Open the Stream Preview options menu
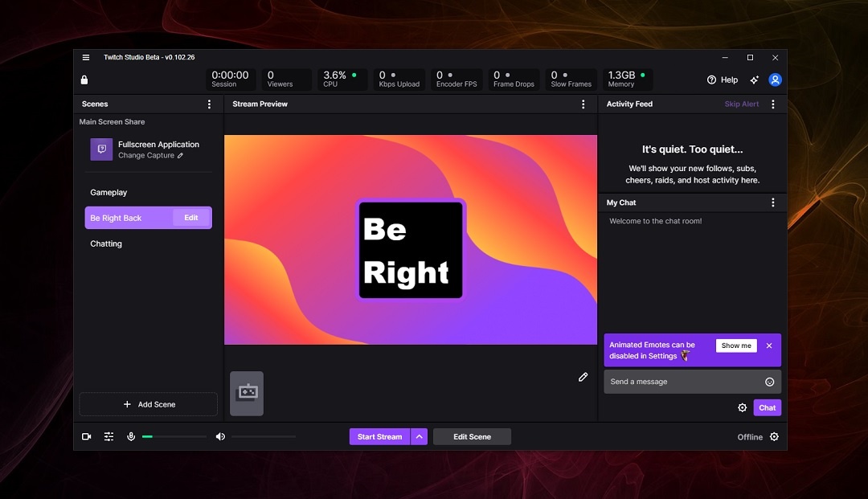The width and height of the screenshot is (868, 499). coord(583,104)
